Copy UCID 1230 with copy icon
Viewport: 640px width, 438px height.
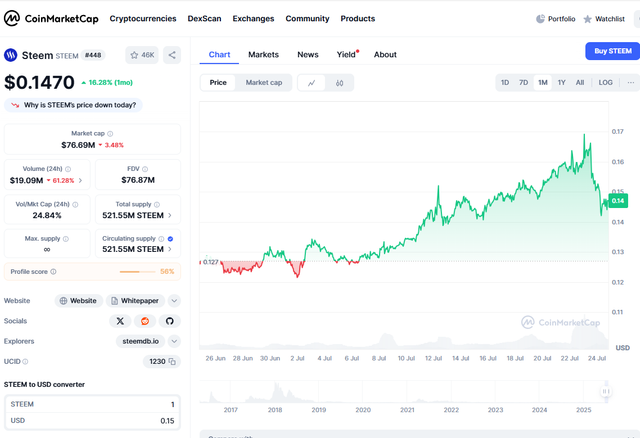[x=172, y=362]
